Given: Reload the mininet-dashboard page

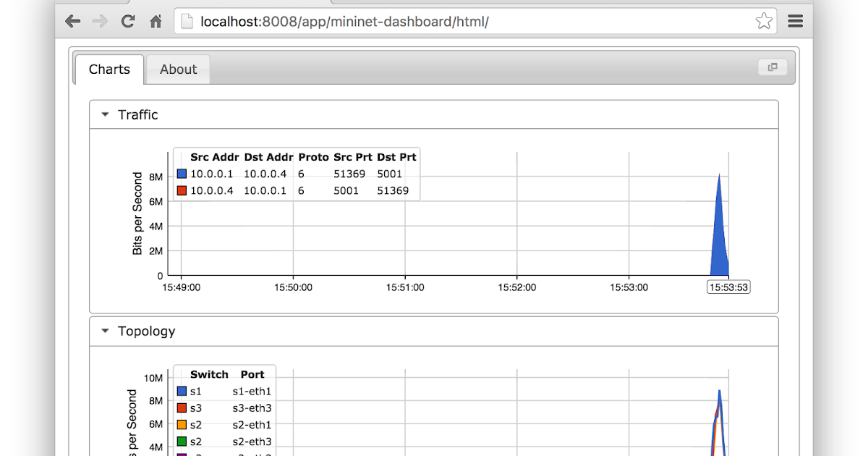Looking at the screenshot, I should 127,21.
